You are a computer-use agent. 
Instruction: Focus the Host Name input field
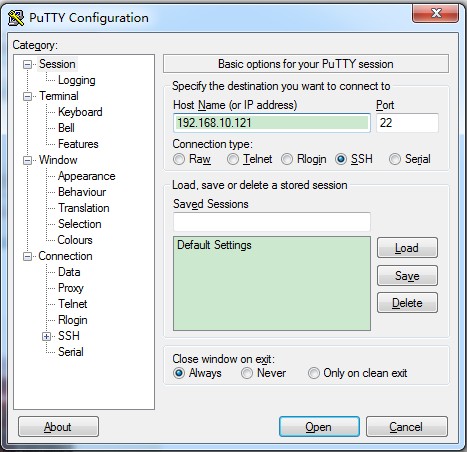click(272, 123)
